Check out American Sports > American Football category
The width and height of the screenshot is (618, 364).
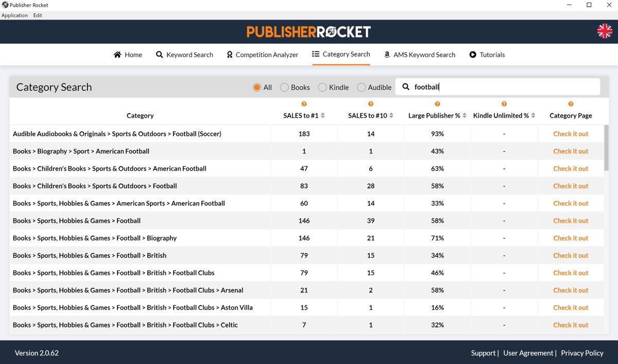click(571, 203)
